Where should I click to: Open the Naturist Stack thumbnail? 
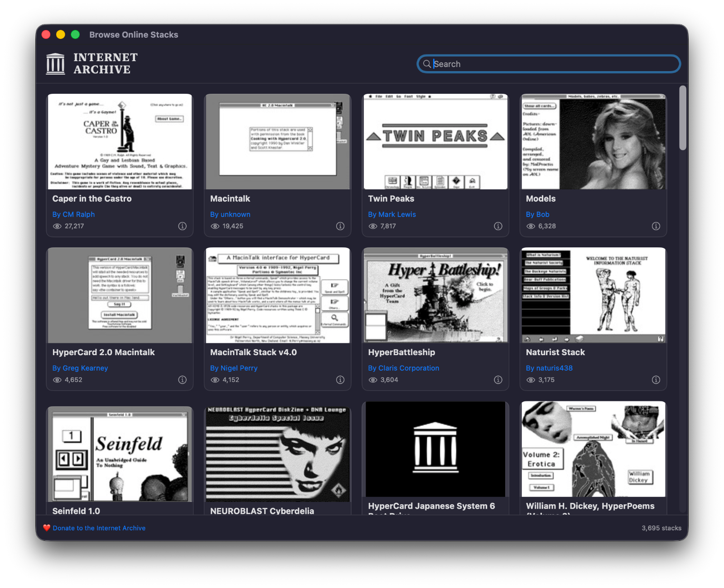(x=594, y=295)
